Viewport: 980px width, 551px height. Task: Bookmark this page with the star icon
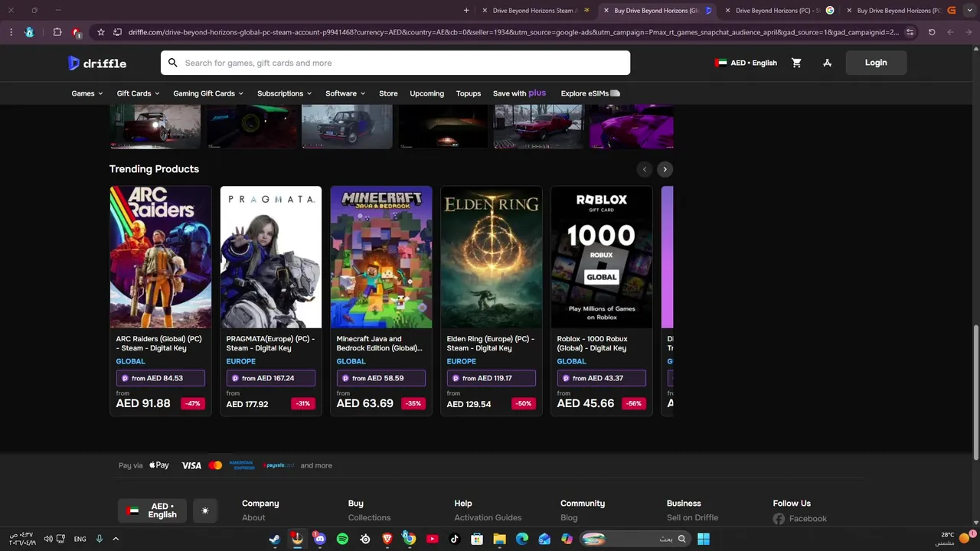point(100,32)
